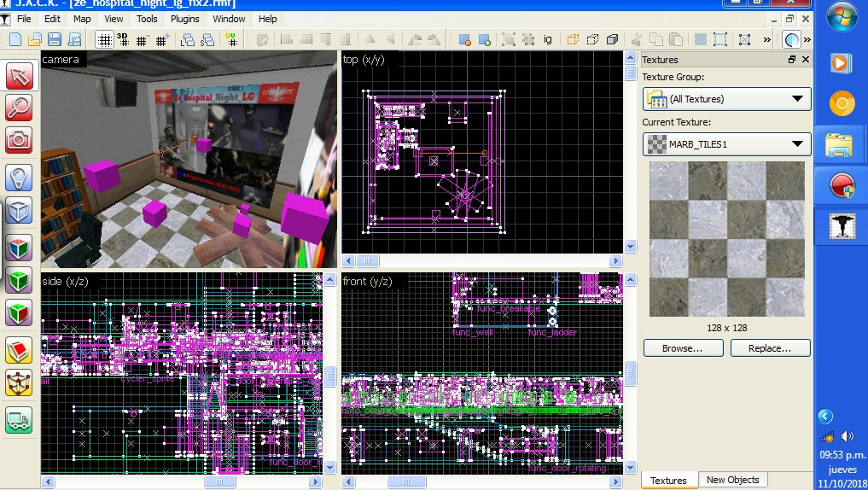This screenshot has width=868, height=490.
Task: Select the Clipping tool
Action: 20,351
